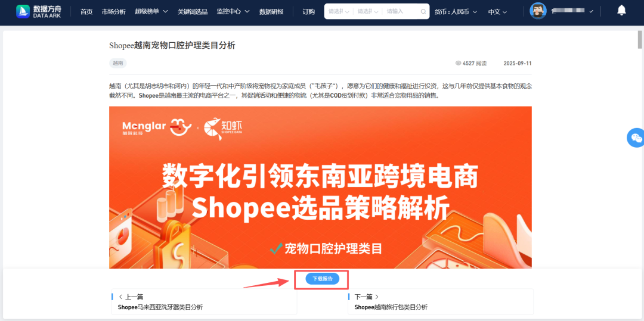Click the search magnifier icon
The image size is (644, 321).
coord(423,11)
